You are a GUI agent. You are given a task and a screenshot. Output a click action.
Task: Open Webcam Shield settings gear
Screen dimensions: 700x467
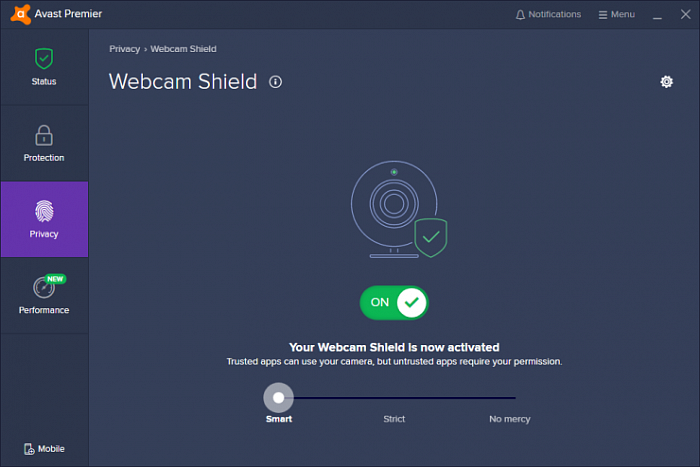(667, 82)
